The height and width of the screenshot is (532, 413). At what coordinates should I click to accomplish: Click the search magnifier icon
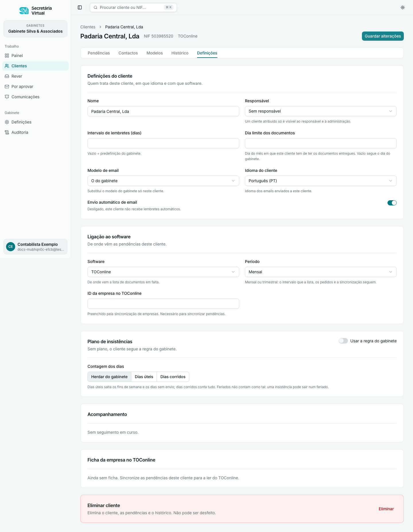[x=96, y=7]
